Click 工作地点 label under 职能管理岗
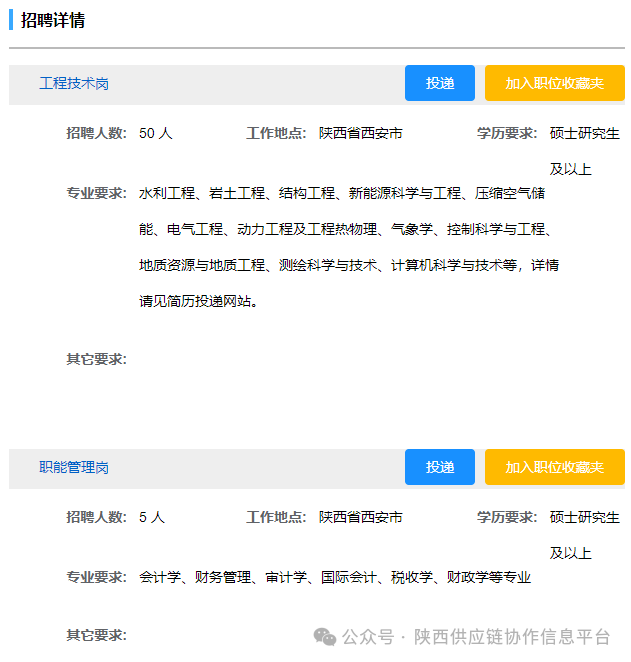 (276, 517)
